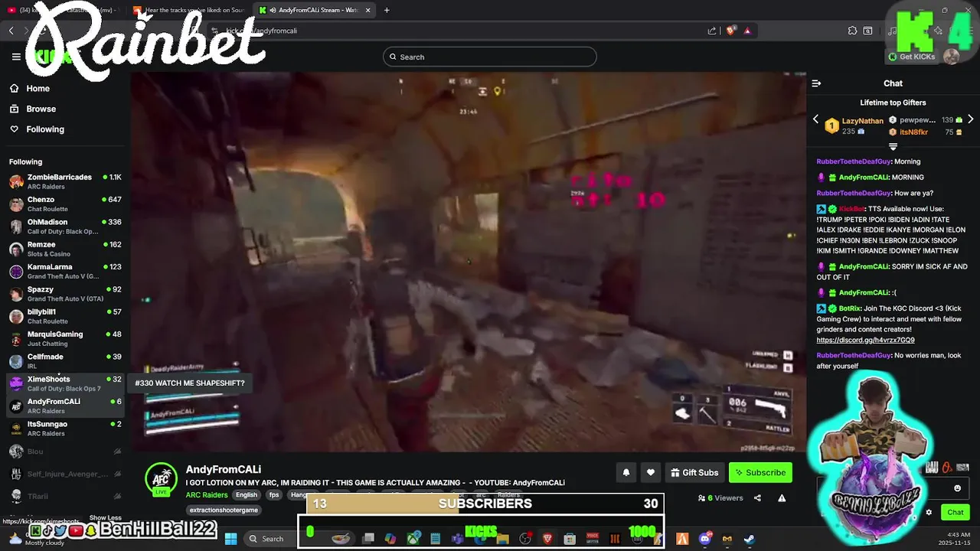Open Following in sidebar
Image resolution: width=980 pixels, height=551 pixels.
[x=45, y=129]
